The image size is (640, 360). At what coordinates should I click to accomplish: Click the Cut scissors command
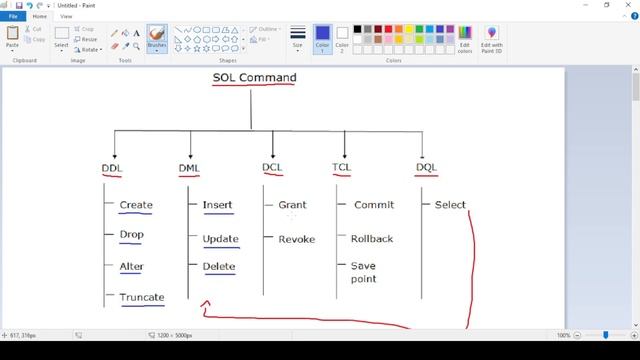[x=33, y=29]
